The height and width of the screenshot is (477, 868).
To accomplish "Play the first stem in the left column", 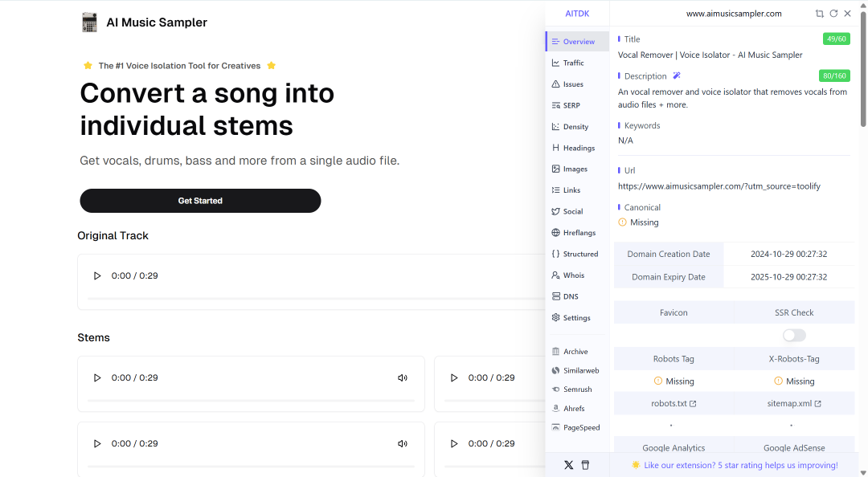I will click(97, 377).
